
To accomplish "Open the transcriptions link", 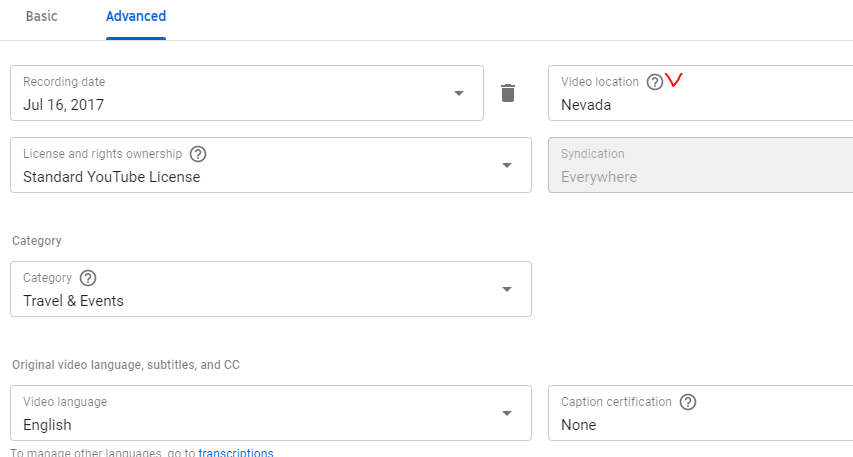I will (x=236, y=452).
